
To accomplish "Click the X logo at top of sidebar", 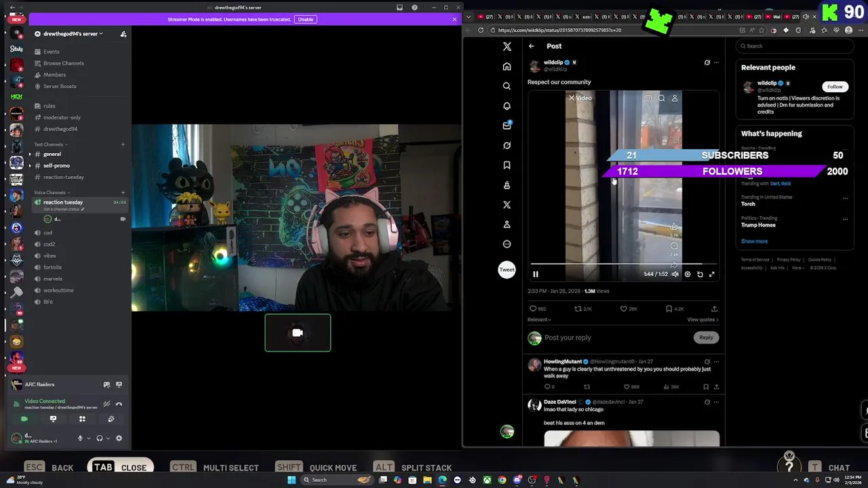I will (x=507, y=46).
